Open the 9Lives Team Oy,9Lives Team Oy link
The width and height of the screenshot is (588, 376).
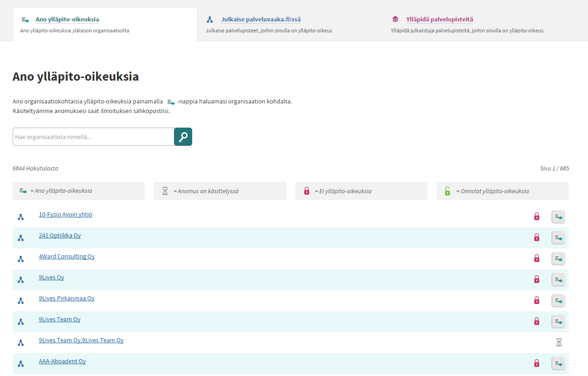point(81,340)
